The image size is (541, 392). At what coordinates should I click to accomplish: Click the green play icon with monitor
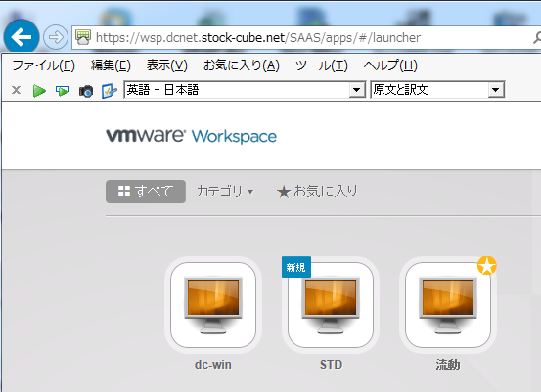point(63,91)
